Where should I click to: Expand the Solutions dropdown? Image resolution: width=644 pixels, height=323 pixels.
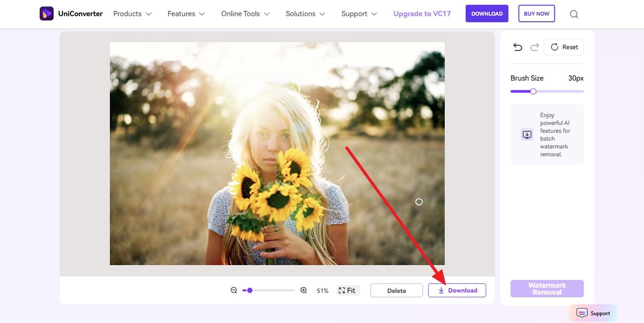[x=301, y=14]
